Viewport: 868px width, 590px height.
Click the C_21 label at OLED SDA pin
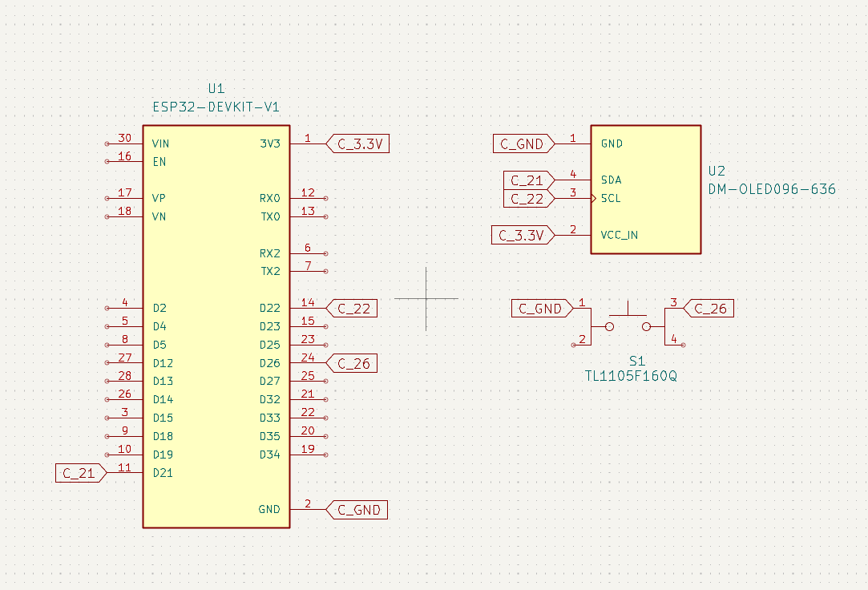526,180
